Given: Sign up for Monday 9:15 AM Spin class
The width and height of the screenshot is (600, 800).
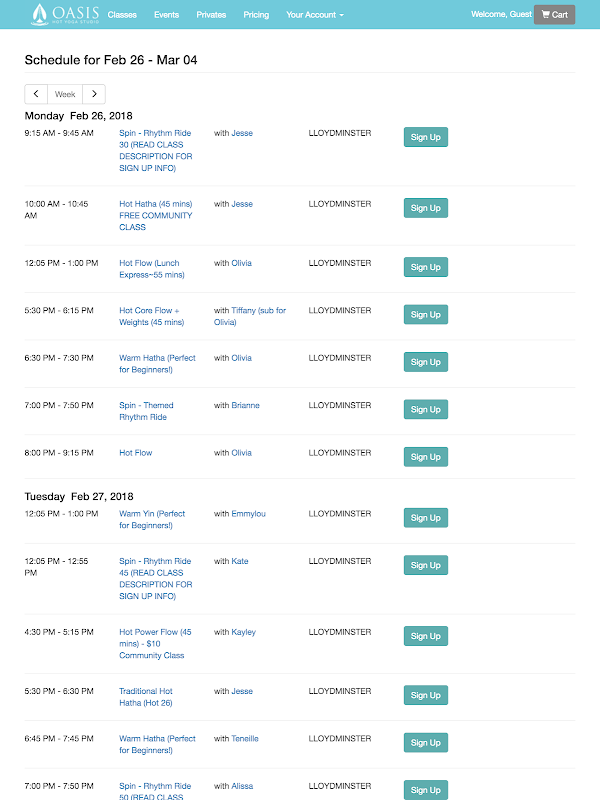Looking at the screenshot, I should pos(425,137).
